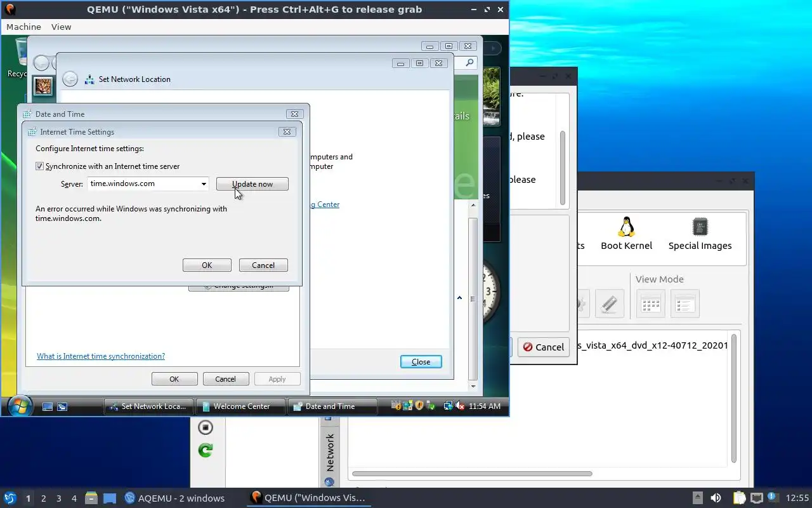The height and width of the screenshot is (508, 812).
Task: Click the host clipboard tray icon
Action: pos(739,498)
